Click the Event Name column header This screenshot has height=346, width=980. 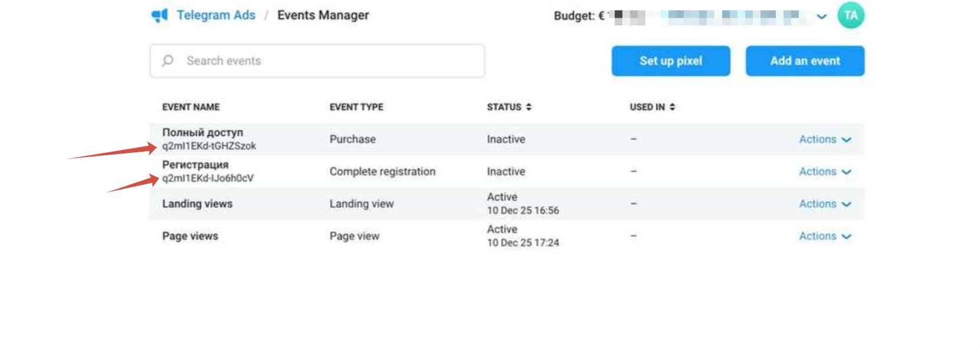pos(191,107)
